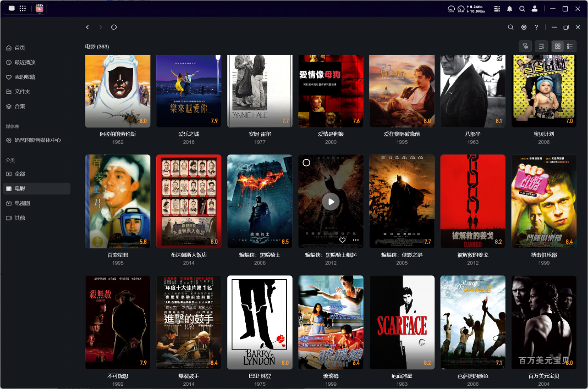Open the 巴里·林登 poster

click(260, 322)
